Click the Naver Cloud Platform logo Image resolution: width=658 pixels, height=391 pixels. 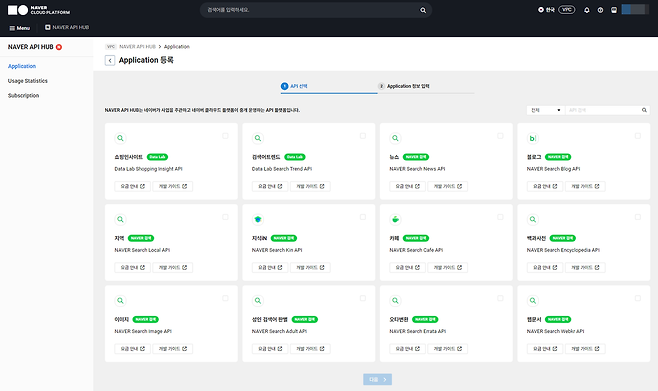tap(39, 10)
